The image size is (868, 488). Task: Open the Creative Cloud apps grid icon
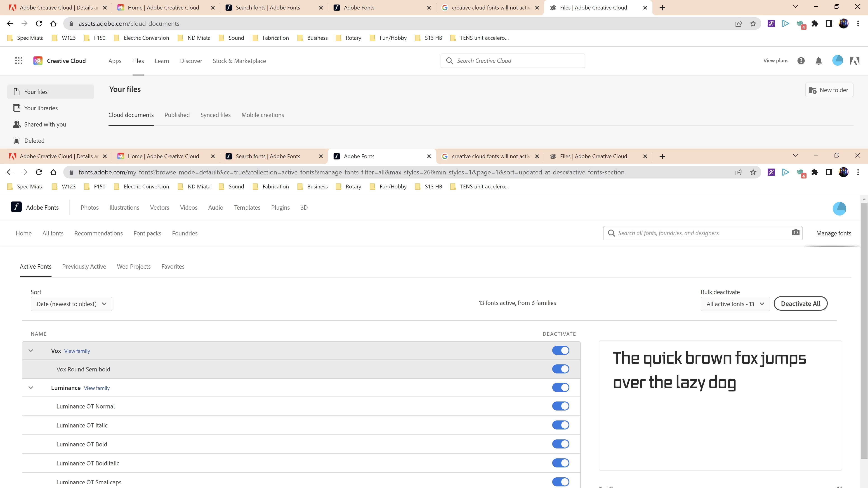pyautogui.click(x=19, y=61)
